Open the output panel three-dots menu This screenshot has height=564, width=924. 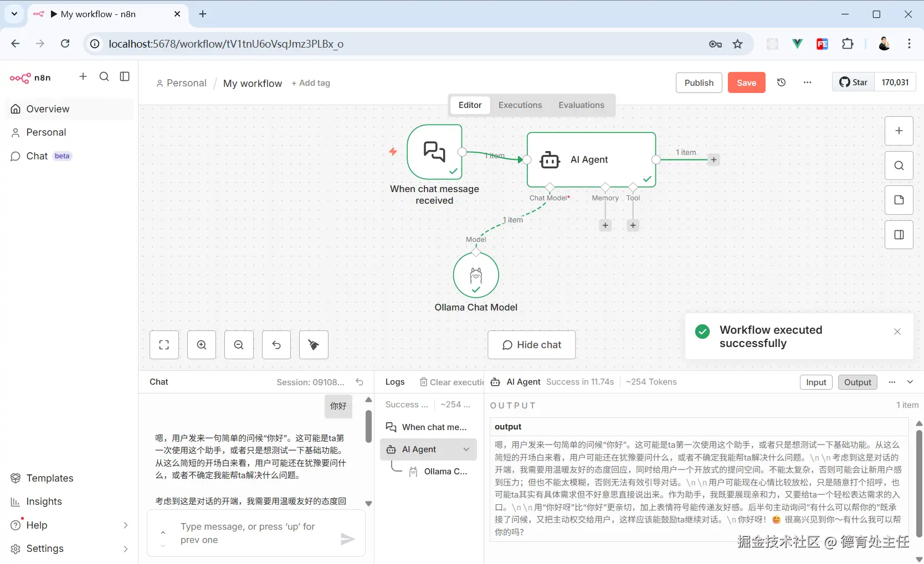tap(892, 382)
